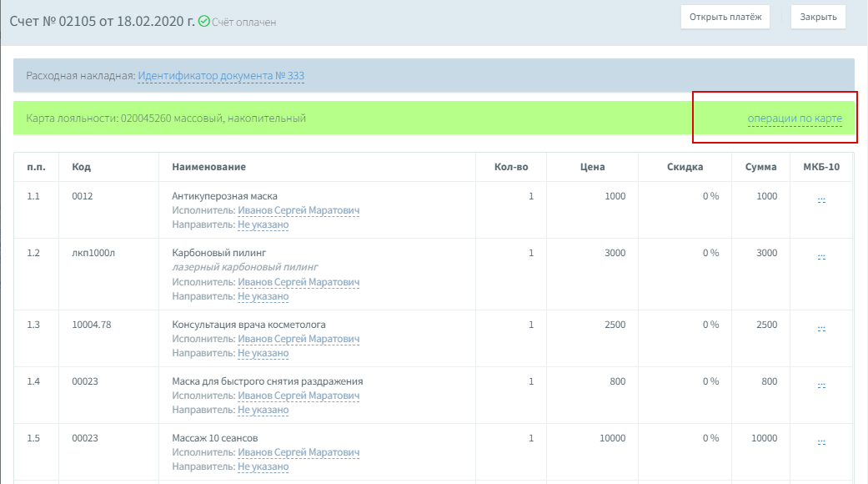Click the Счёт оплачен status label
Viewport: 868px width, 484px height.
pyautogui.click(x=243, y=23)
